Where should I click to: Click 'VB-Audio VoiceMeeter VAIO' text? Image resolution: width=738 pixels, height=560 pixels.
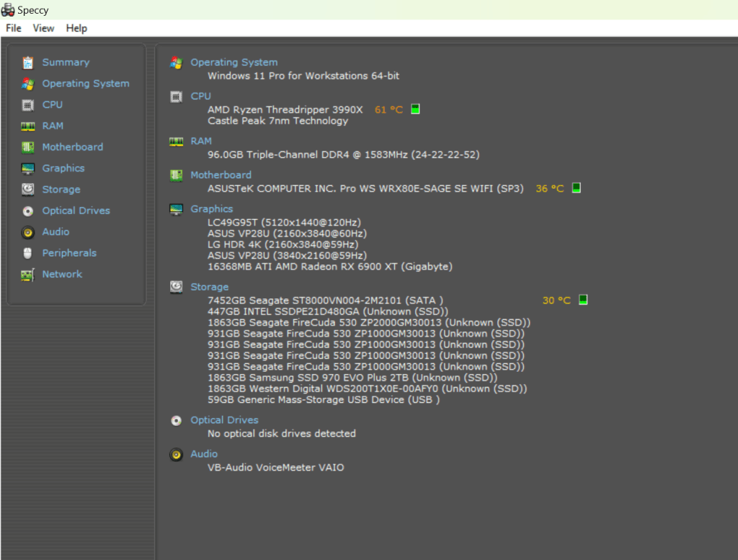[x=276, y=467]
